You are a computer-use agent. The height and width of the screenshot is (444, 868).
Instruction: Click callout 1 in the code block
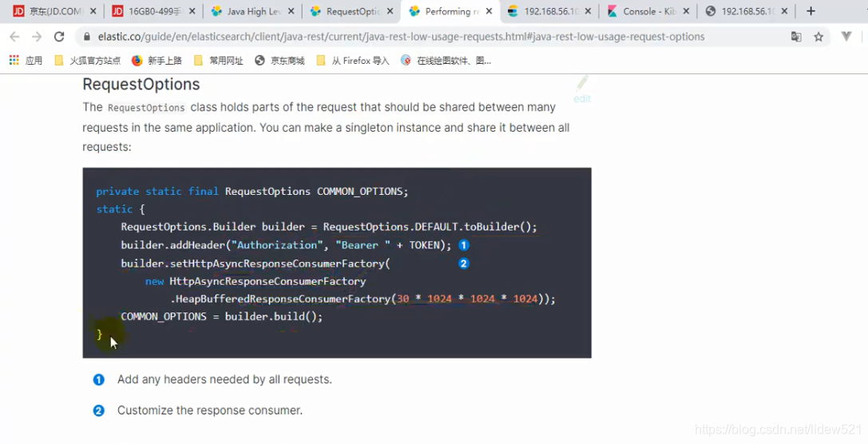(x=464, y=245)
